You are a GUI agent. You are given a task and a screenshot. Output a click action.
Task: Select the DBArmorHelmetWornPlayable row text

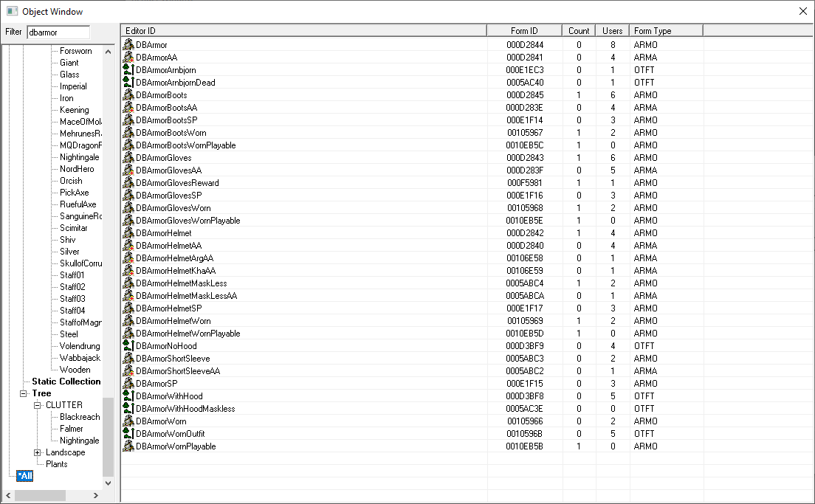188,333
